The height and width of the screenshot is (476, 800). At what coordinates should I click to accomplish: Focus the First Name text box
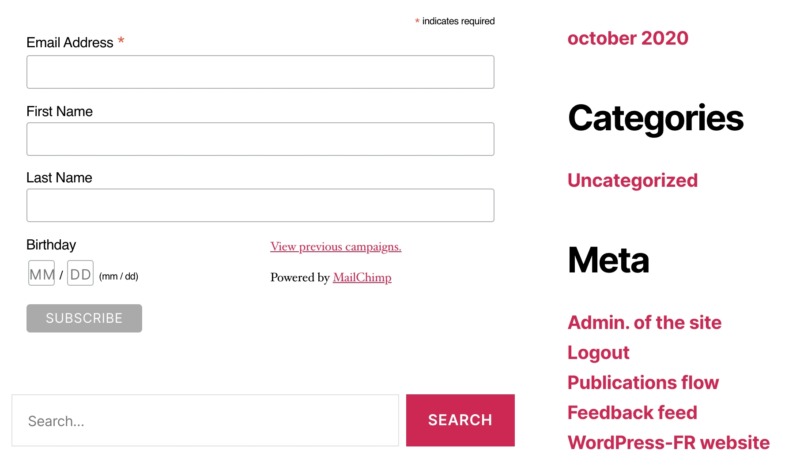click(x=260, y=139)
